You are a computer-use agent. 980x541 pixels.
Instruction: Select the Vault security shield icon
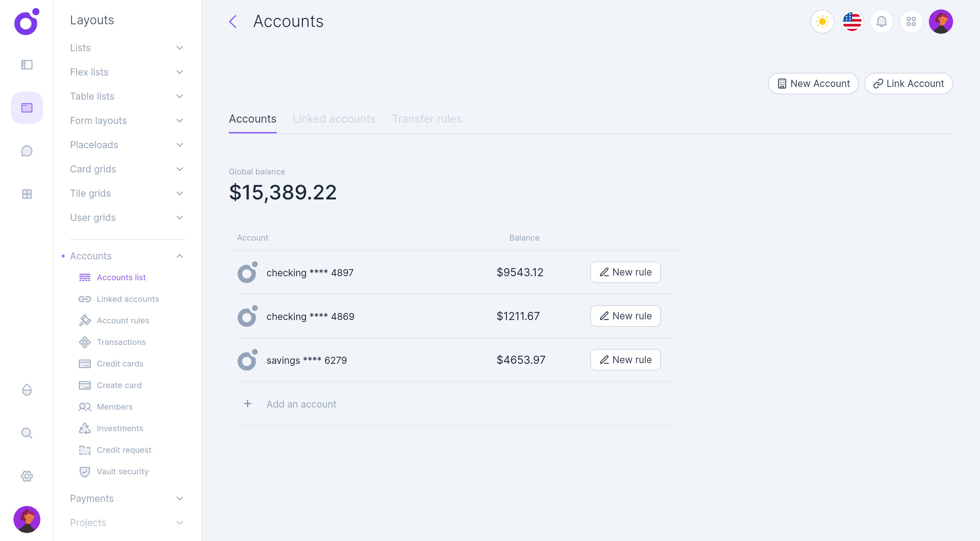pyautogui.click(x=84, y=472)
